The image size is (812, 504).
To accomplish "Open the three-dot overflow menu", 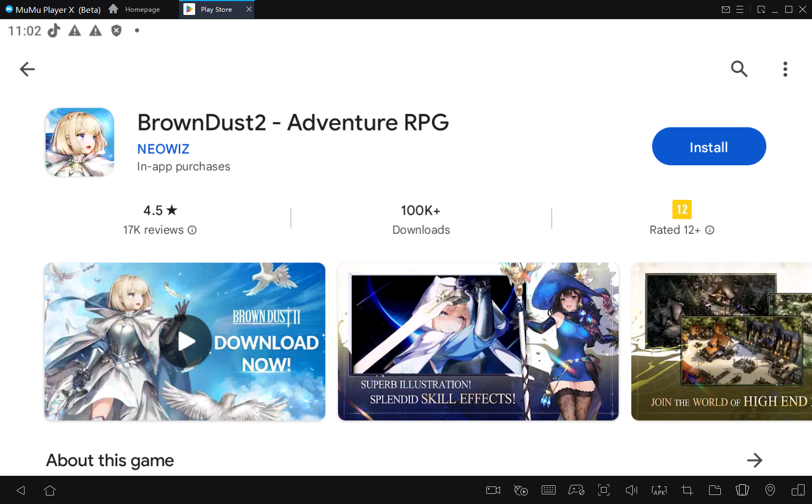I will [785, 69].
